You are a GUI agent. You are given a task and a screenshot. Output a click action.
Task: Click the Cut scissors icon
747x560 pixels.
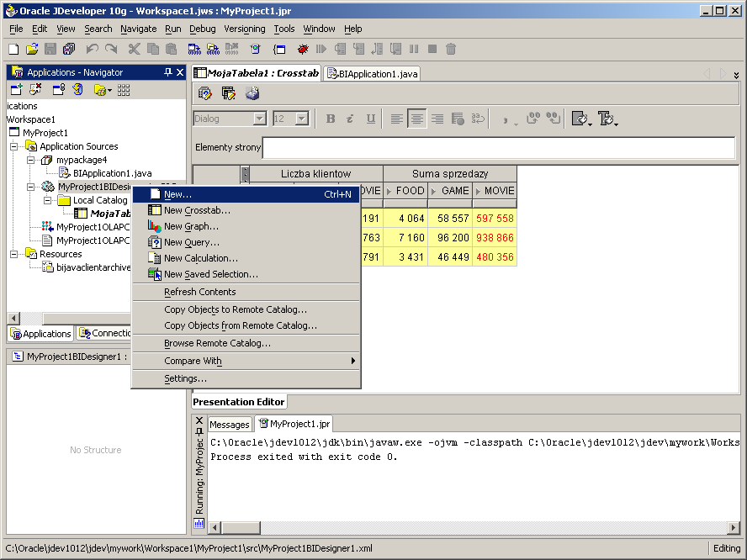point(135,49)
